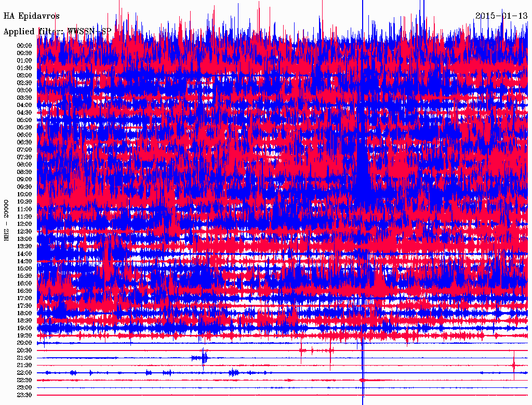Select the 20:00 time row label
Viewport: 532px width, 405px height.
(x=24, y=343)
